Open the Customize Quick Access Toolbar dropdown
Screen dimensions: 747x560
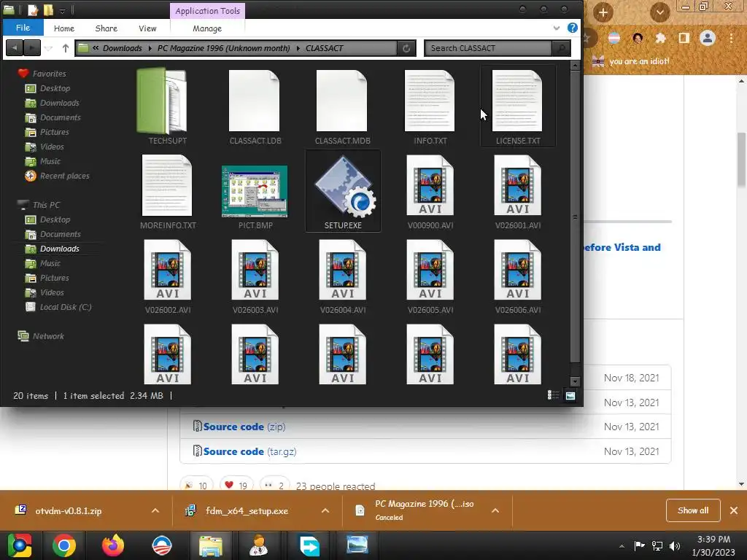[x=63, y=10]
